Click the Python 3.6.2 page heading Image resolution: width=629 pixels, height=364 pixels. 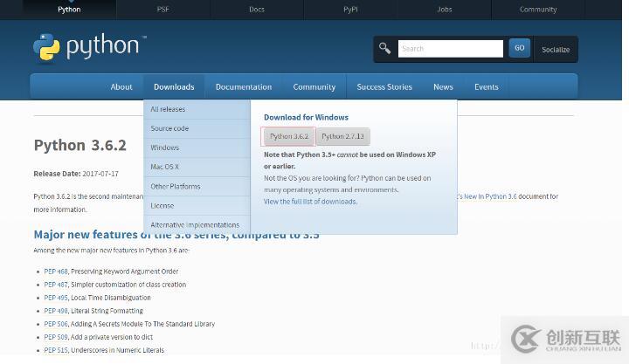tap(79, 145)
